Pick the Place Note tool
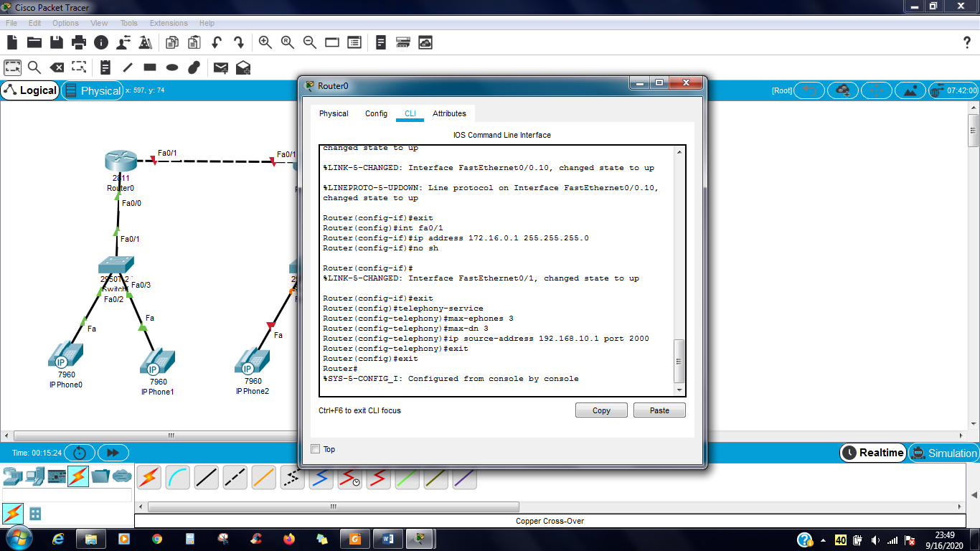 pos(105,67)
